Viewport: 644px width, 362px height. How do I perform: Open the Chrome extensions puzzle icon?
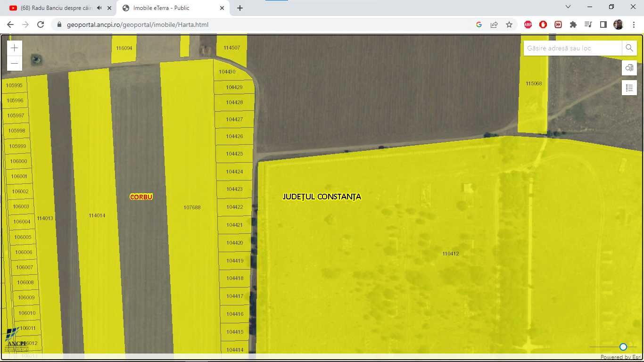(x=573, y=25)
